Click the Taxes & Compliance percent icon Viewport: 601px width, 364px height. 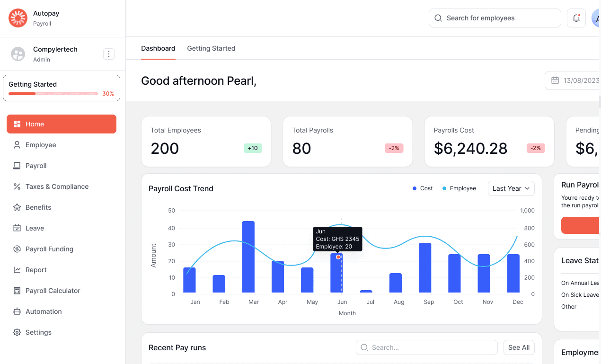(x=17, y=186)
